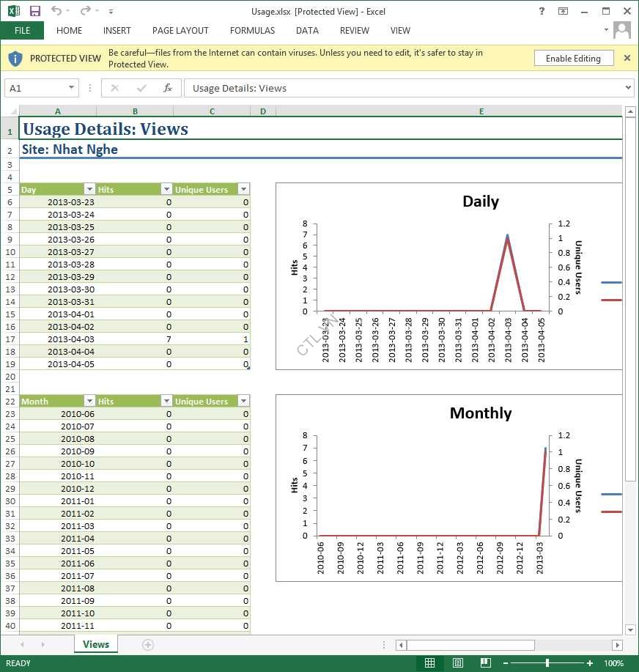
Task: Open the FILE tab
Action: click(x=22, y=31)
